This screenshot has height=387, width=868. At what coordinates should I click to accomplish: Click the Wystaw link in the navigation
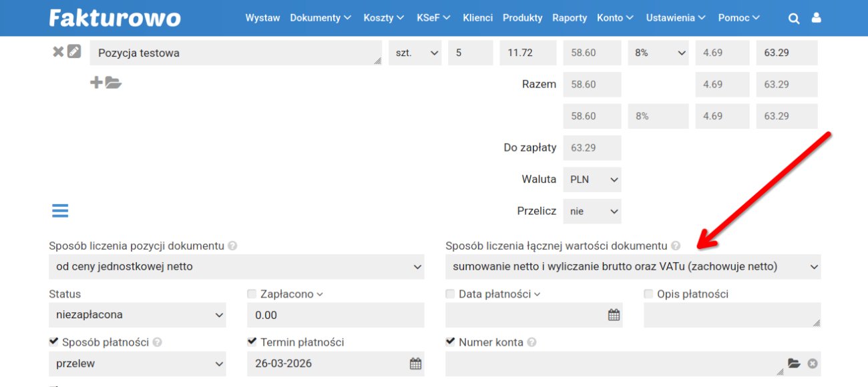click(x=262, y=18)
